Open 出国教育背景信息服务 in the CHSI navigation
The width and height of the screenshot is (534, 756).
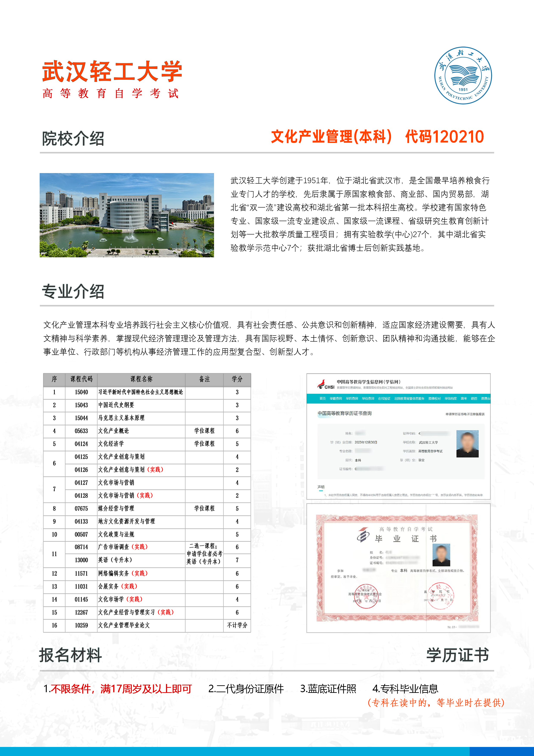click(409, 398)
